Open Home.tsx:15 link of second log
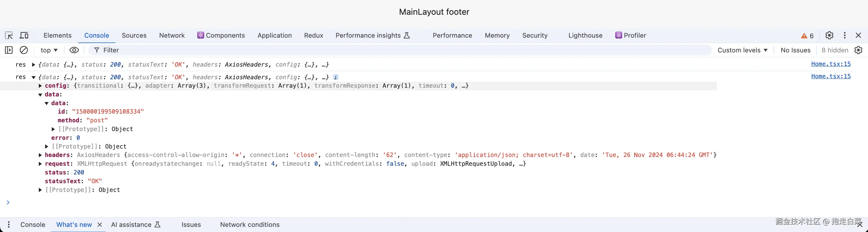Screen dimensions: 868x232 831,77
